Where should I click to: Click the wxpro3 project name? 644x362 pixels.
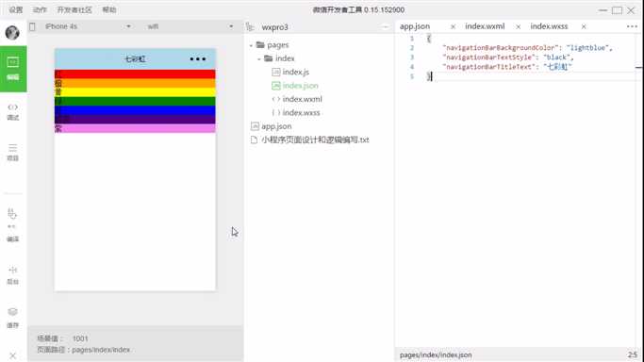click(x=274, y=27)
